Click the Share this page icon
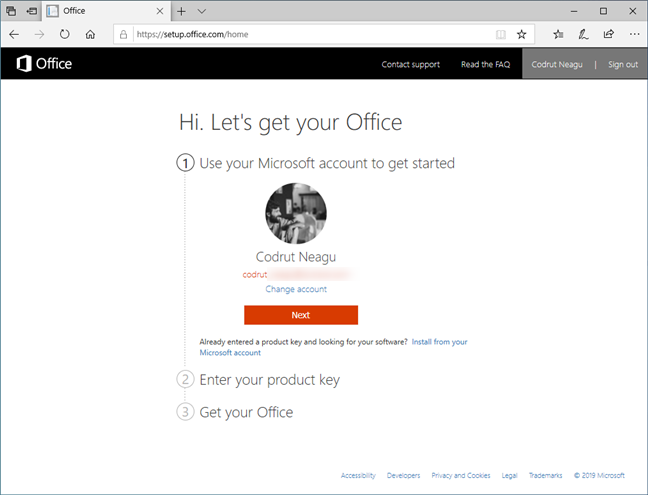648x495 pixels. (609, 34)
